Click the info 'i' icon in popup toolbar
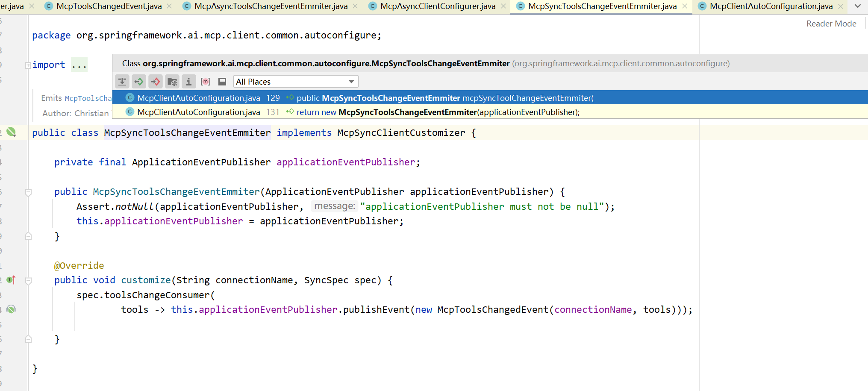The image size is (868, 391). 189,81
